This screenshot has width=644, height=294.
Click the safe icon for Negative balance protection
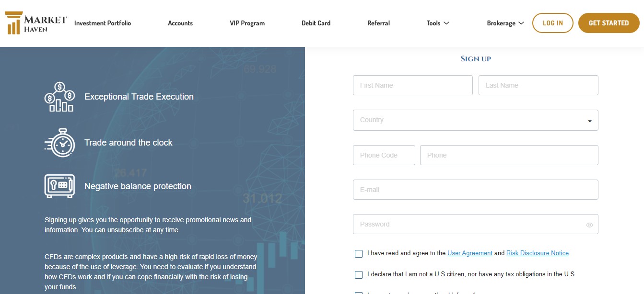[59, 186]
